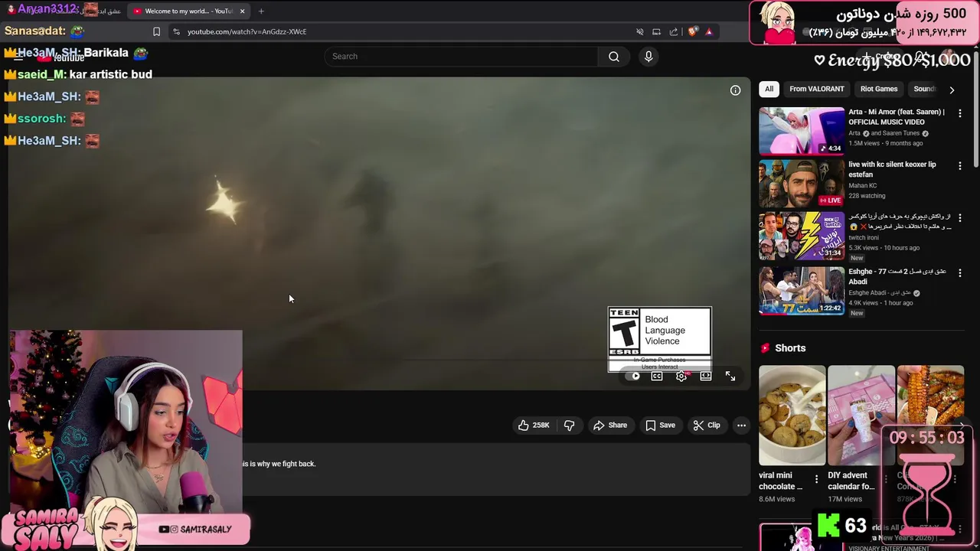Screen dimensions: 980x551
Task: Open the DIY advent calendar short
Action: point(861,415)
